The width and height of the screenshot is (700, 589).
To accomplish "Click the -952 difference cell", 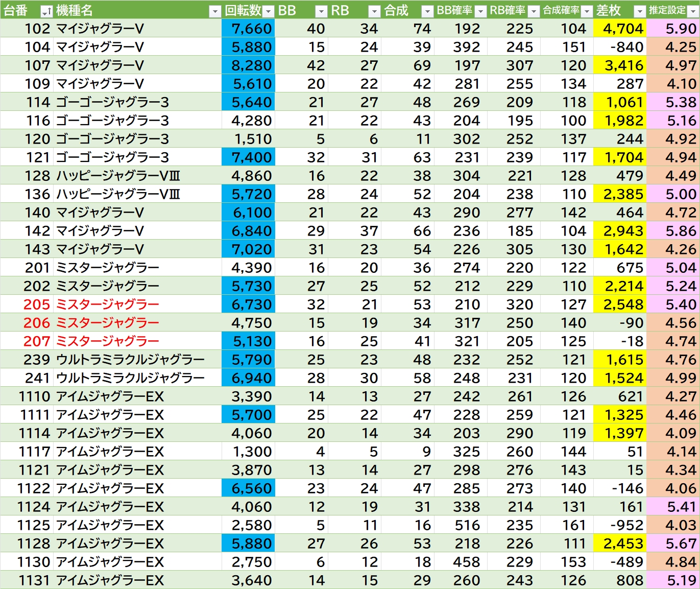I will click(x=620, y=525).
